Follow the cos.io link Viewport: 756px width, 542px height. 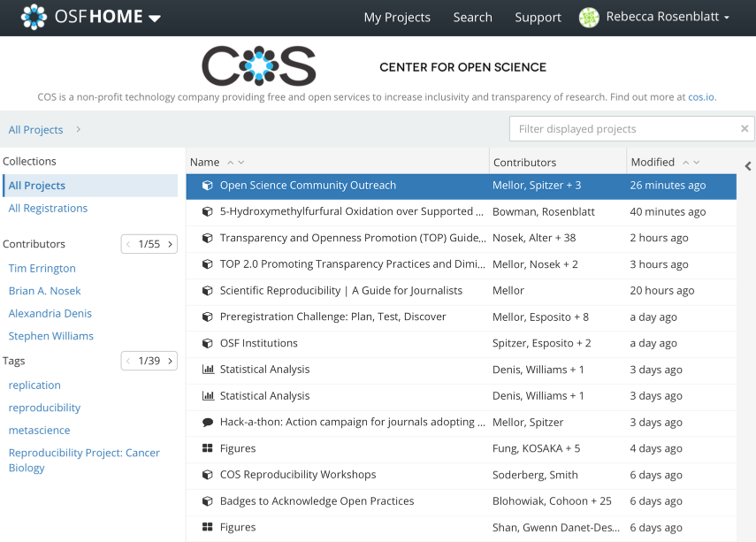(701, 97)
